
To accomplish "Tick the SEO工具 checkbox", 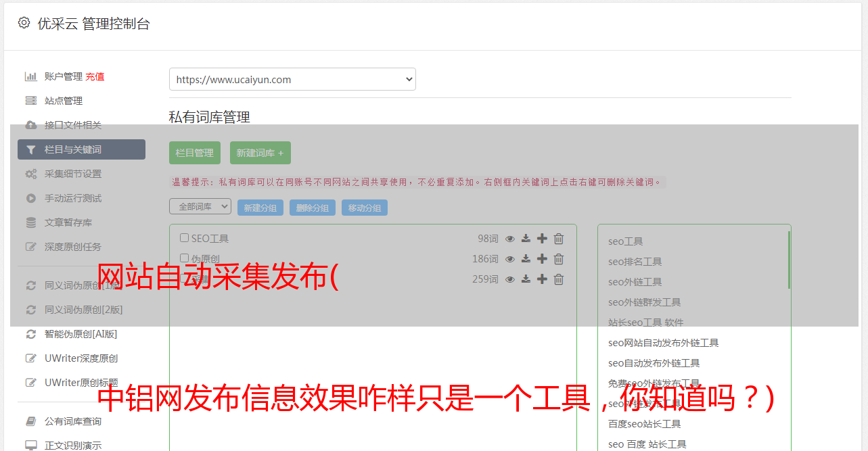I will point(184,238).
